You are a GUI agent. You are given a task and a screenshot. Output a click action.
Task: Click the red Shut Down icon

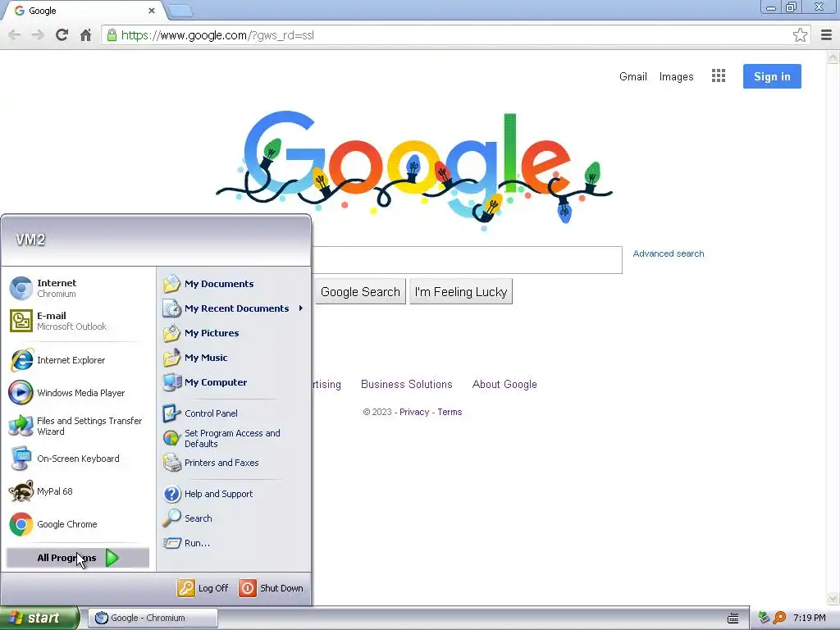pyautogui.click(x=248, y=587)
